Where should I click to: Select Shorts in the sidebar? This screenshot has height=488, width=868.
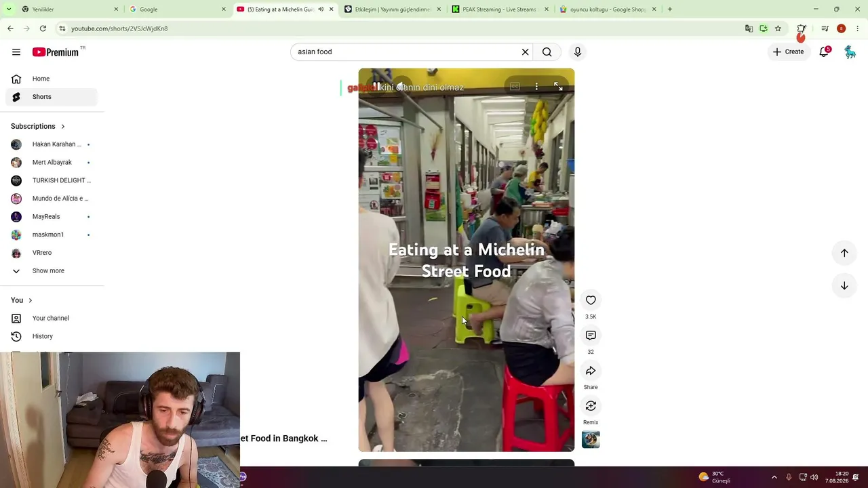(x=52, y=97)
